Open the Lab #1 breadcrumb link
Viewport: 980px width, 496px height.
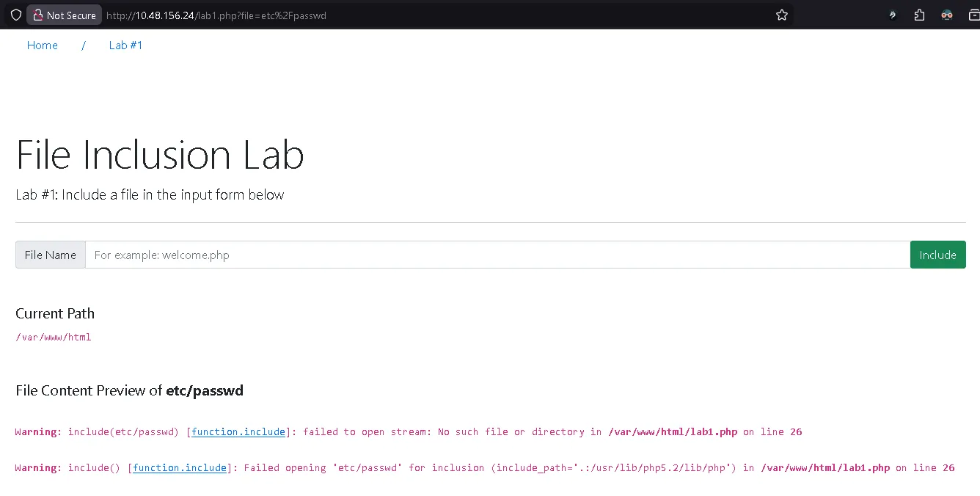(x=125, y=45)
